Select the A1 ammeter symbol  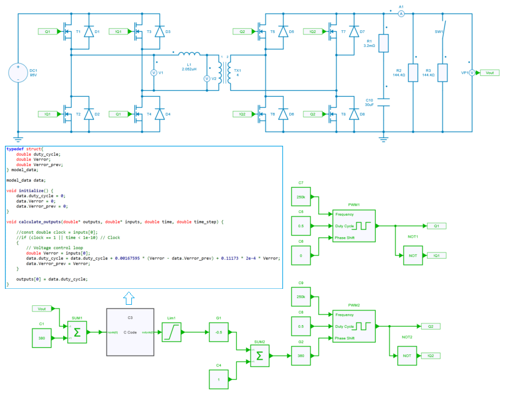[401, 13]
